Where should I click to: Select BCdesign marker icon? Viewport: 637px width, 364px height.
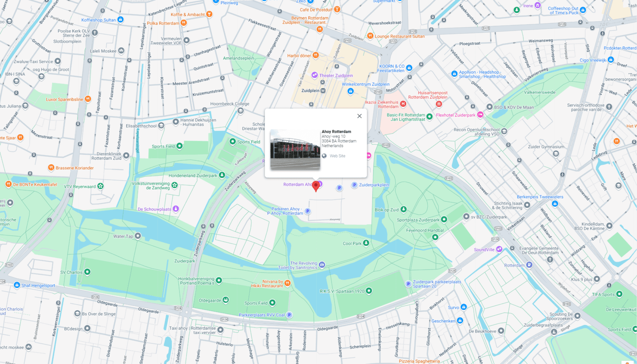(87, 328)
